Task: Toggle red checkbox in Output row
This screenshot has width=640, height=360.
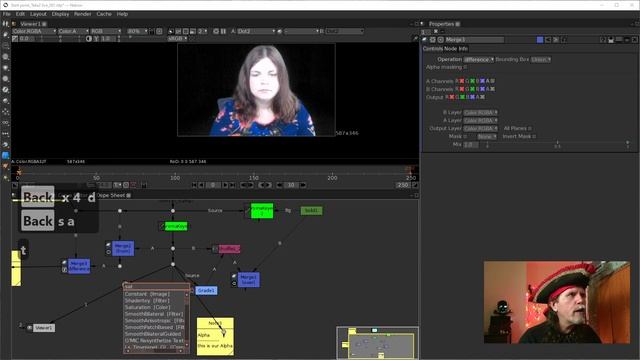Action: (451, 97)
